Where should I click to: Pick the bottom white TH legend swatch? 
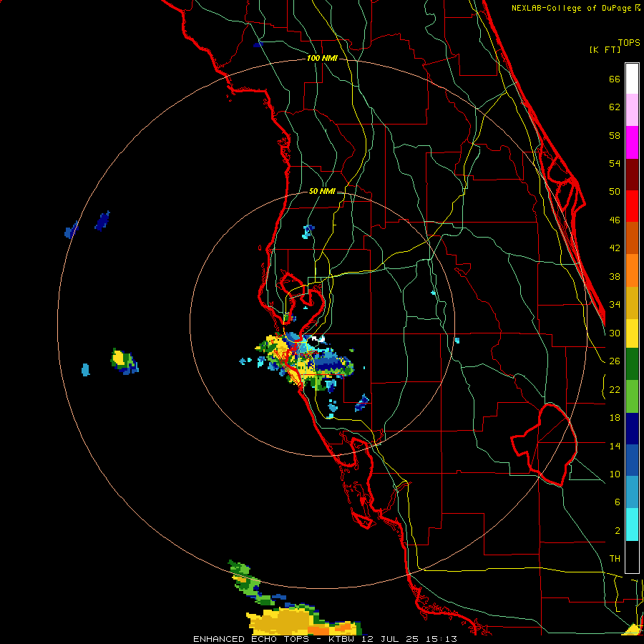pos(632,557)
